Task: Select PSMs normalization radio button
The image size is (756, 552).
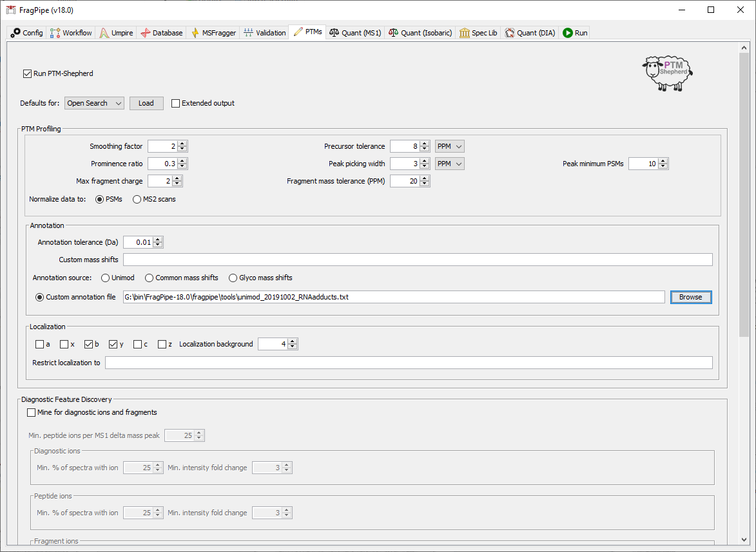Action: [99, 200]
